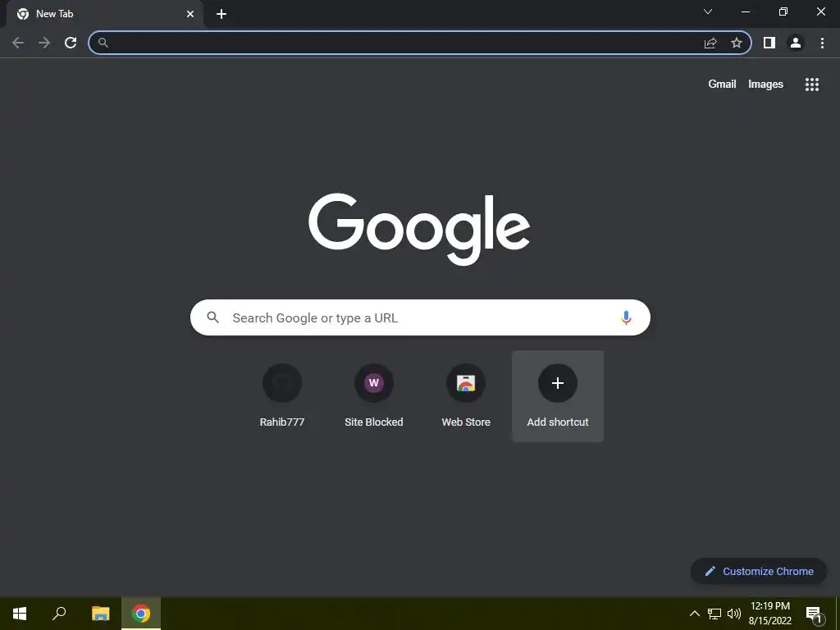Open the Site Blocked shortcut
This screenshot has height=630, width=840.
374,396
